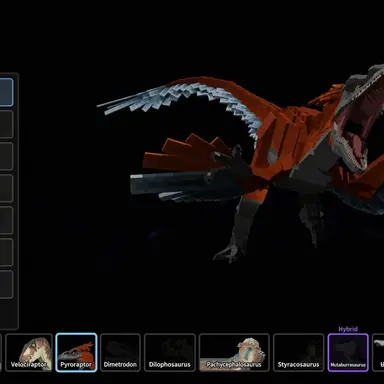Pick the Pachycephalosaurus dinosaur card

234,352
